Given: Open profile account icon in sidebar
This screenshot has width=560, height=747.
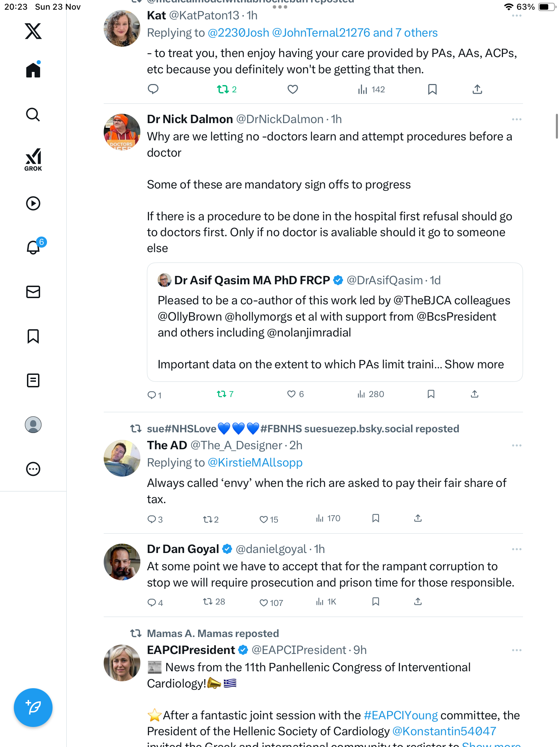Looking at the screenshot, I should 33,425.
